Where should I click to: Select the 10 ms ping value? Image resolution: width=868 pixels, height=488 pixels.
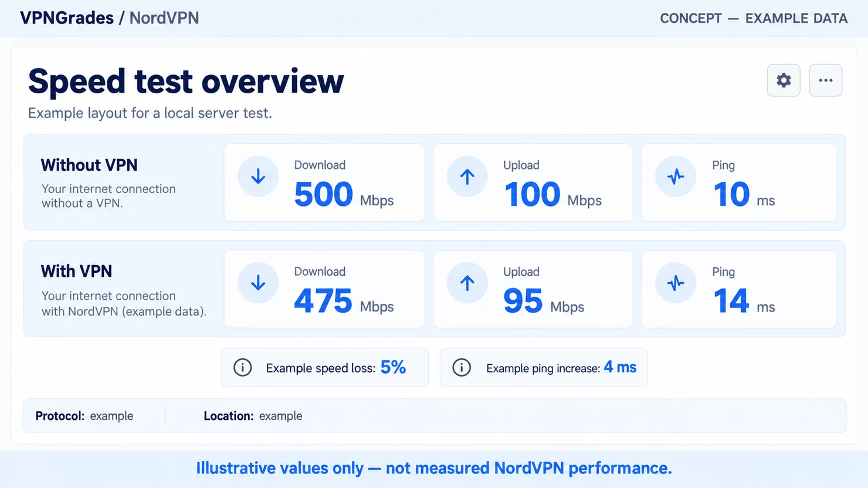[x=744, y=195]
